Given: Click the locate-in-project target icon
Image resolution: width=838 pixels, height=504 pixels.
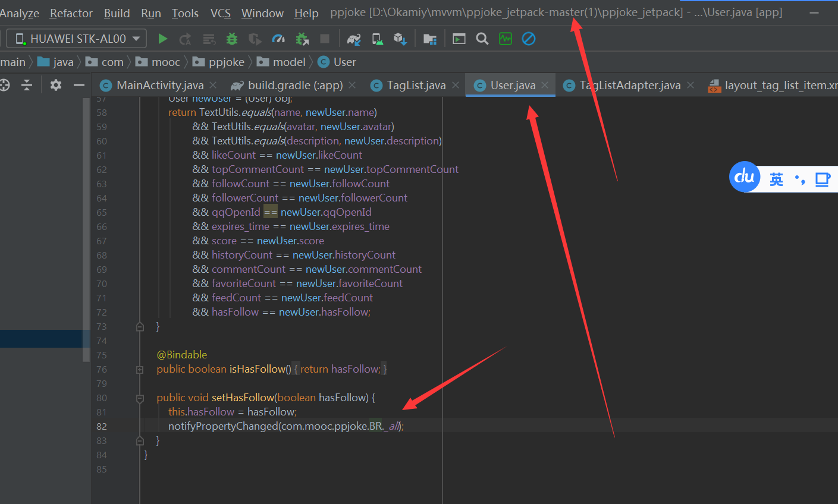Looking at the screenshot, I should click(x=4, y=85).
